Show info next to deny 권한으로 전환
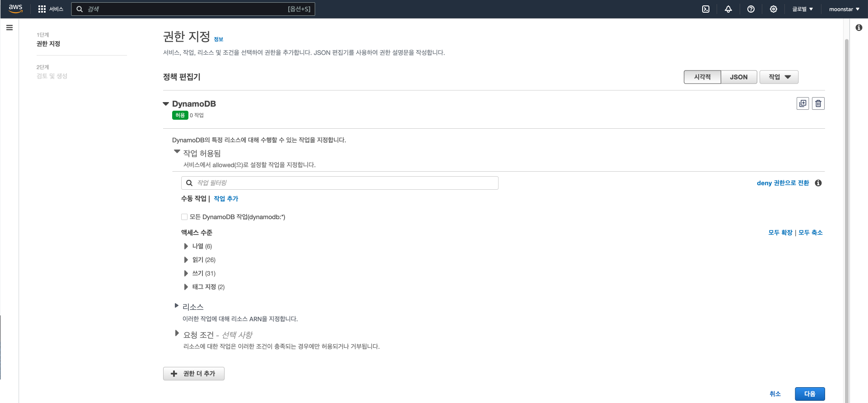The image size is (868, 403). tap(818, 183)
